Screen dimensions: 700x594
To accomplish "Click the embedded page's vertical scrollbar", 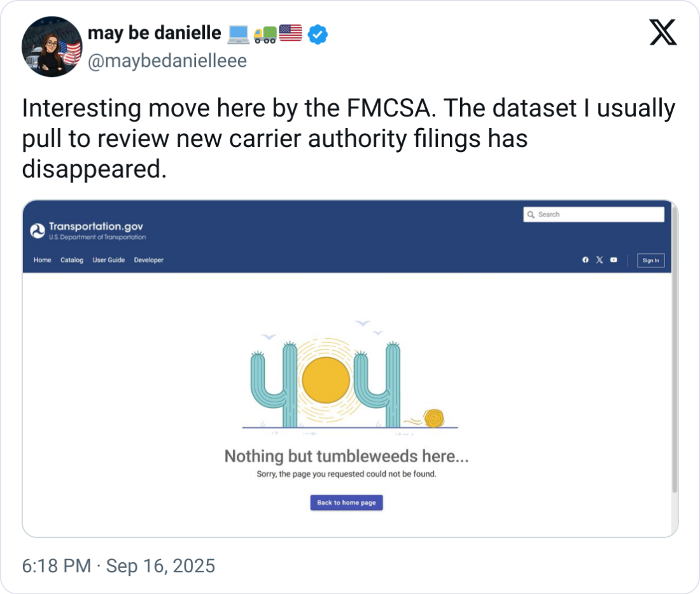I will pyautogui.click(x=675, y=350).
